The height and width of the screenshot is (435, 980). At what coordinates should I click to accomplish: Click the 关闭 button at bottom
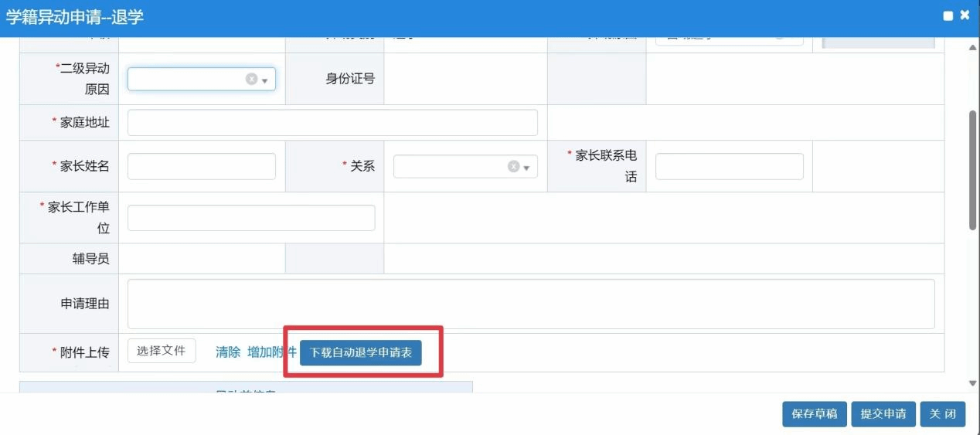(943, 414)
